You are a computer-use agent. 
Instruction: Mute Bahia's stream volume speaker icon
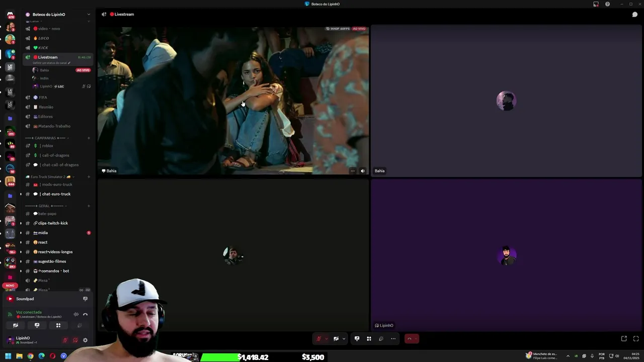click(363, 171)
